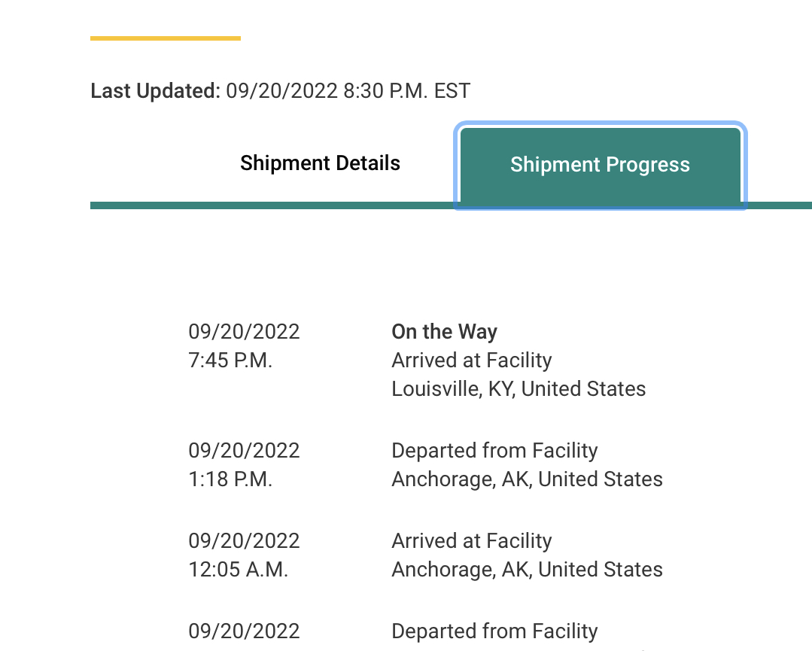Click the bottom-most 09/20/2022 date
Image resolution: width=812 pixels, height=651 pixels.
pyautogui.click(x=244, y=631)
